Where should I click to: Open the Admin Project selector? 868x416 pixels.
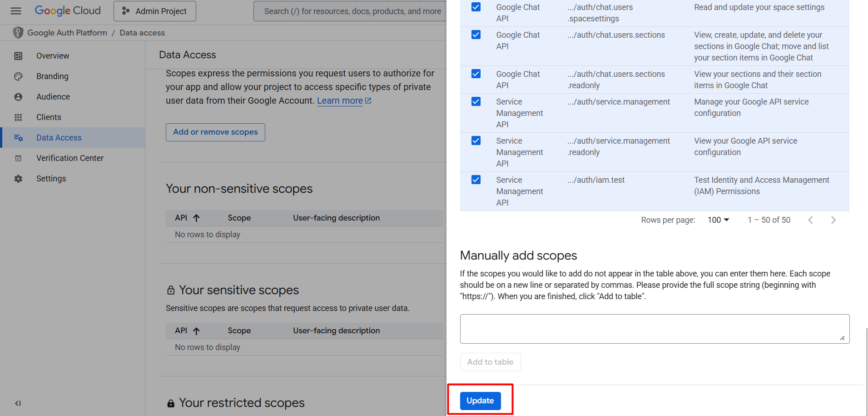coord(155,11)
